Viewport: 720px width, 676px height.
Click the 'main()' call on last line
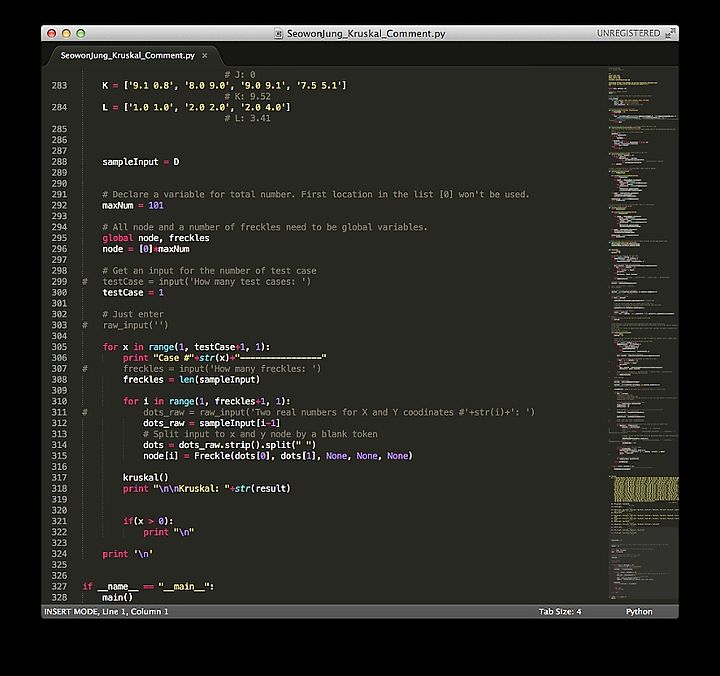(117, 597)
